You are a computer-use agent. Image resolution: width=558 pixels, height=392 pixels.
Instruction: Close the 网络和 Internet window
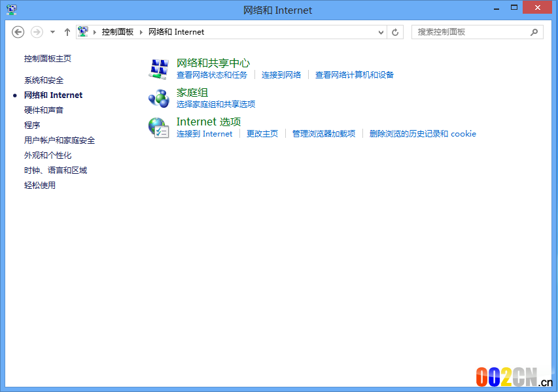point(537,7)
